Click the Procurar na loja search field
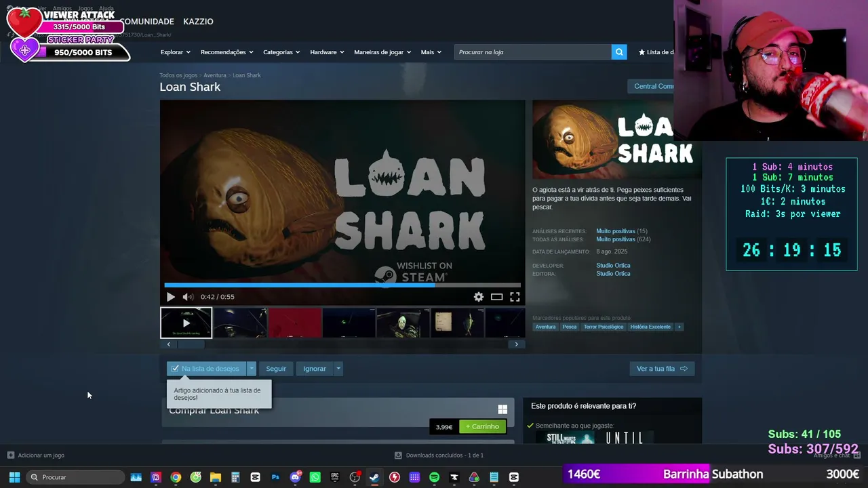The height and width of the screenshot is (488, 868). [x=533, y=52]
